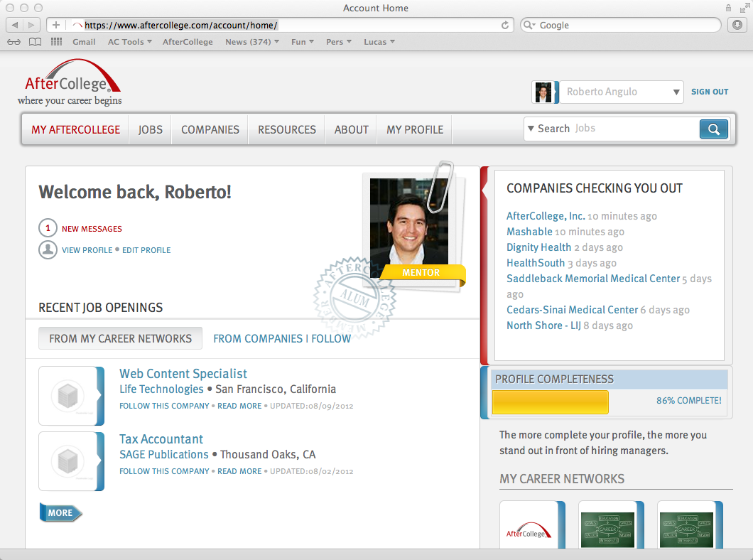
Task: Click the SAGE Publications company link
Action: 164,454
